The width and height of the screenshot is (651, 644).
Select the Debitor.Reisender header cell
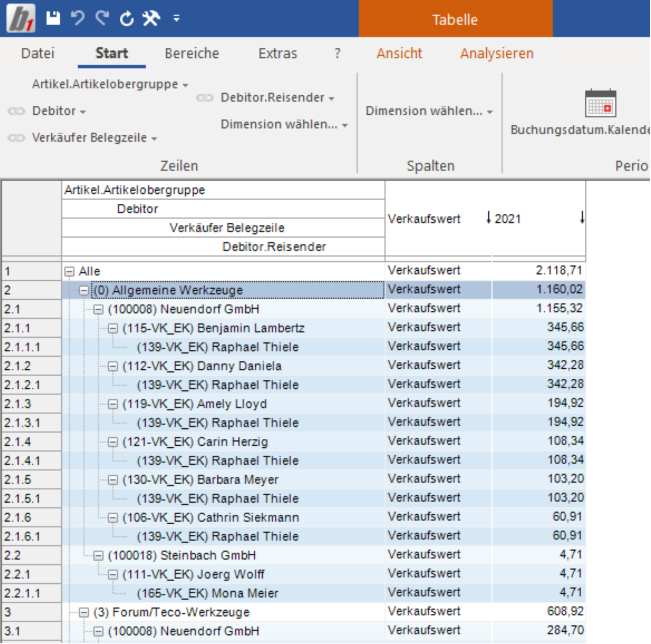(223, 247)
